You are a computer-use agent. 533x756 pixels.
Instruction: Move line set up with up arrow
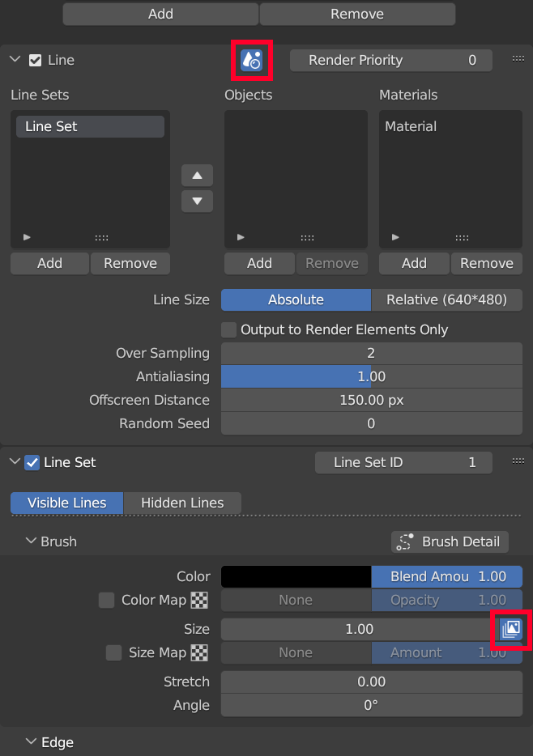197,175
